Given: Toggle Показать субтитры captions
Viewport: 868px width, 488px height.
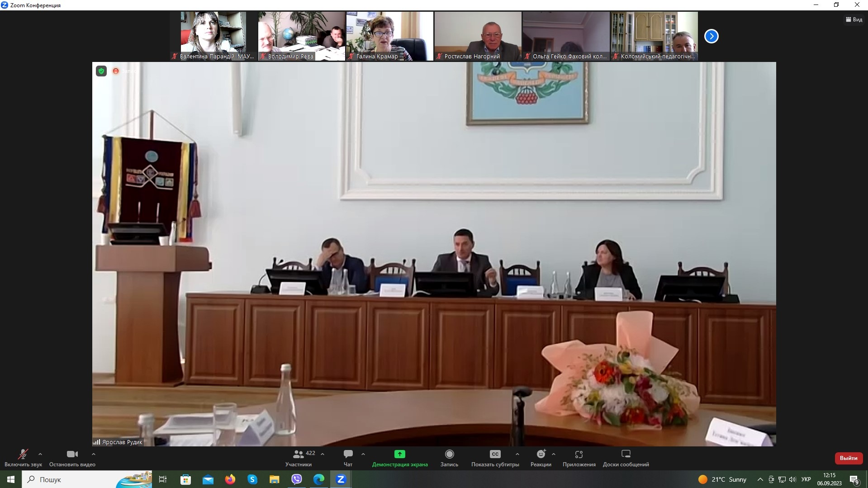Looking at the screenshot, I should 495,455.
